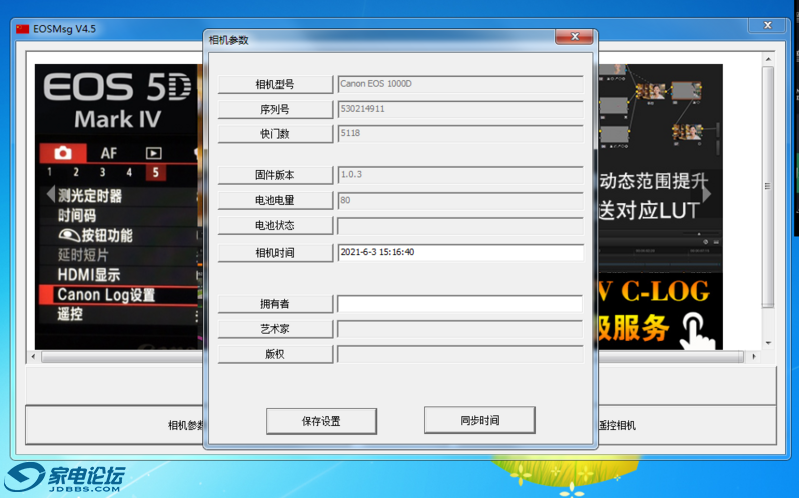Click the vertical scrollbar thumb in EOSMsg panel
Screen dimensions: 799x498
[768, 186]
